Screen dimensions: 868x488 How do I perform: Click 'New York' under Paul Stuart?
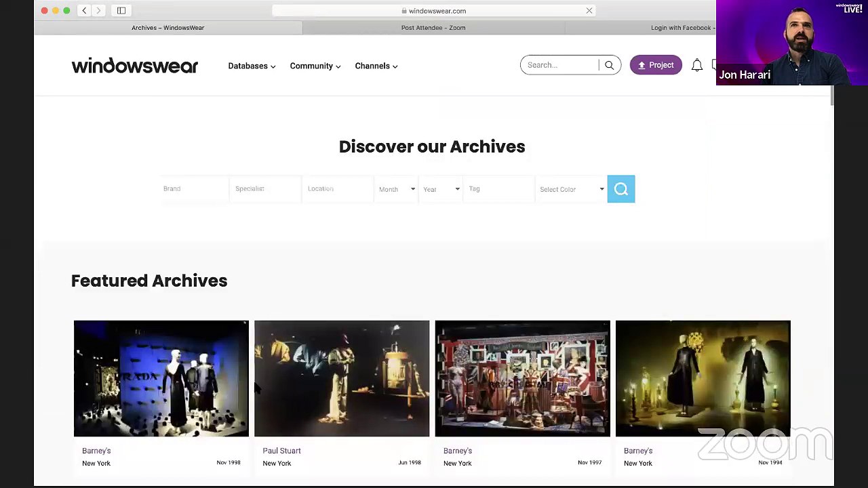[x=277, y=464]
